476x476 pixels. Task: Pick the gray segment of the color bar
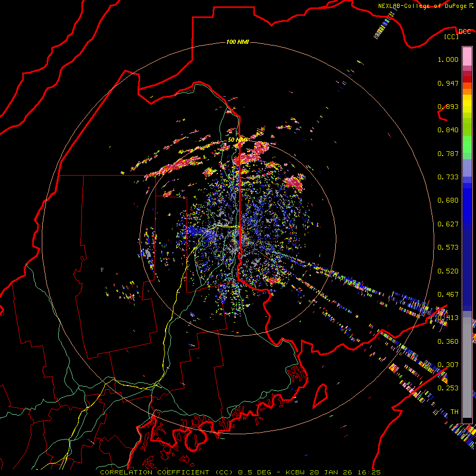coord(467,368)
